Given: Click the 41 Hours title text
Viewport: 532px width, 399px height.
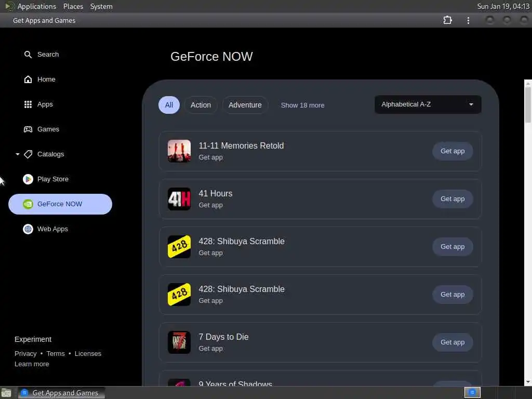Looking at the screenshot, I should click(216, 193).
